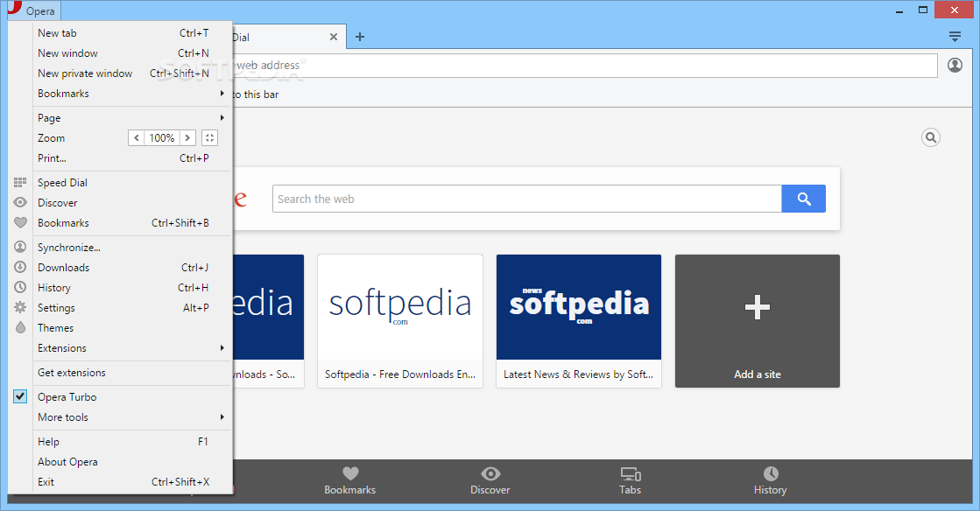Select About Opera menu item
The image size is (980, 511).
coord(132,462)
